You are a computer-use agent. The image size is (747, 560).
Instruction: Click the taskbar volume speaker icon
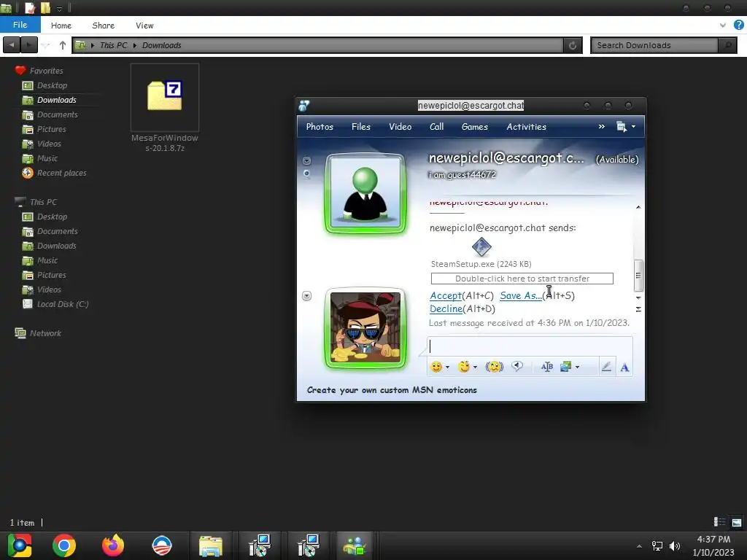(675, 545)
